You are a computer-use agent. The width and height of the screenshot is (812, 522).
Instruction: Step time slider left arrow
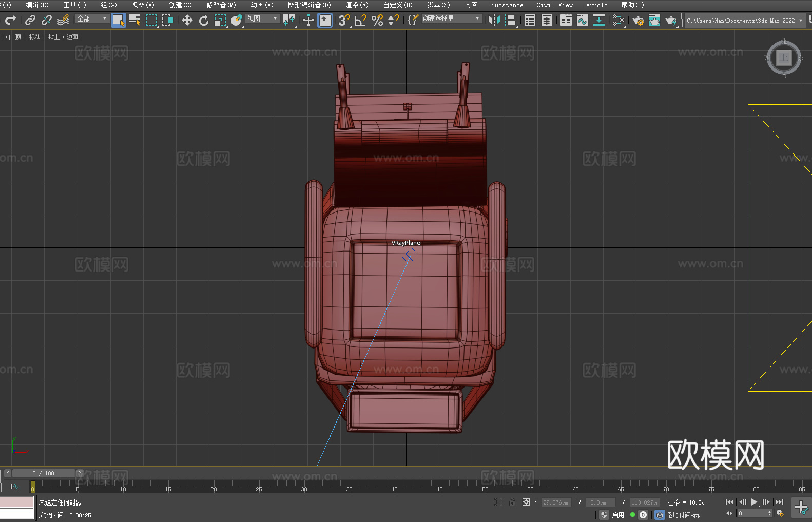pos(8,473)
